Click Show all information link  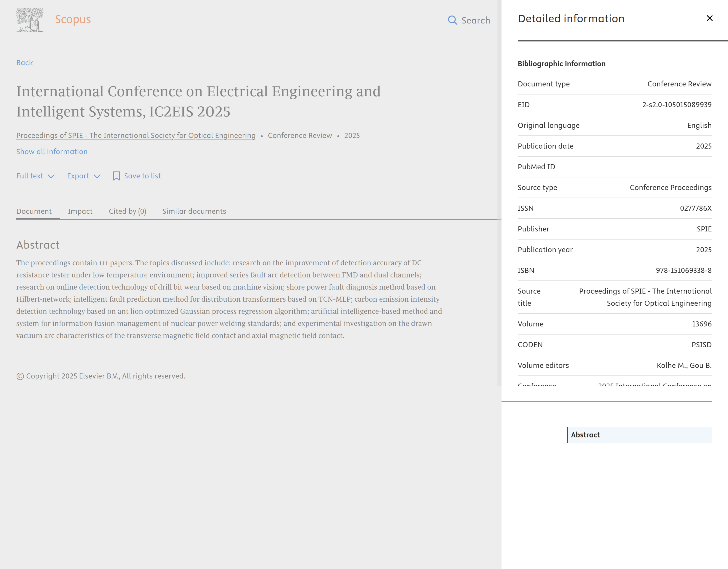click(x=52, y=152)
